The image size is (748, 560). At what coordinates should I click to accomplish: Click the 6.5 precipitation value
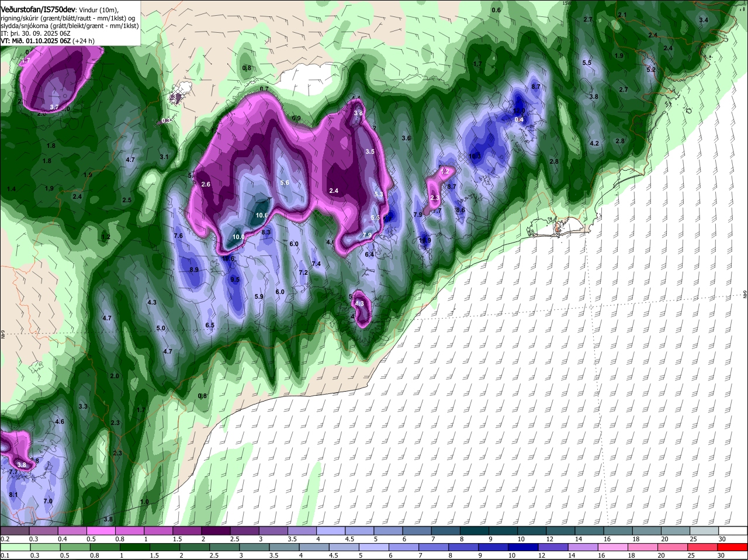(x=210, y=325)
